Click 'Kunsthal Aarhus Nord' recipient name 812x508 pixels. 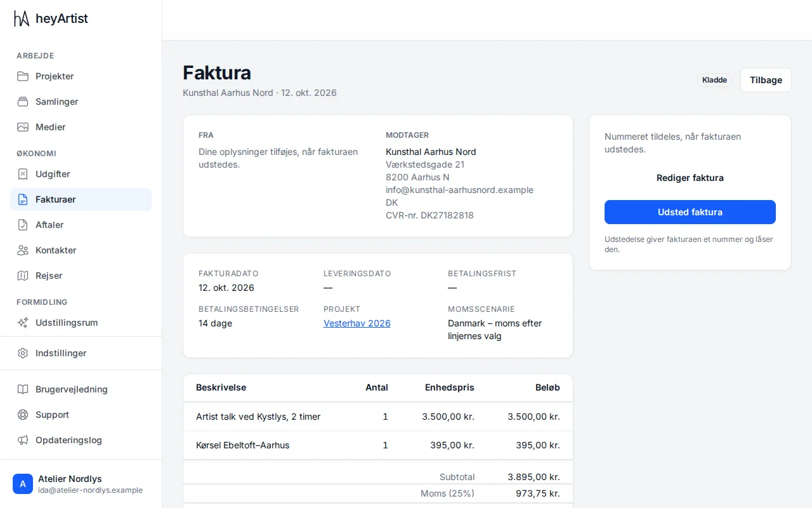[x=431, y=152]
